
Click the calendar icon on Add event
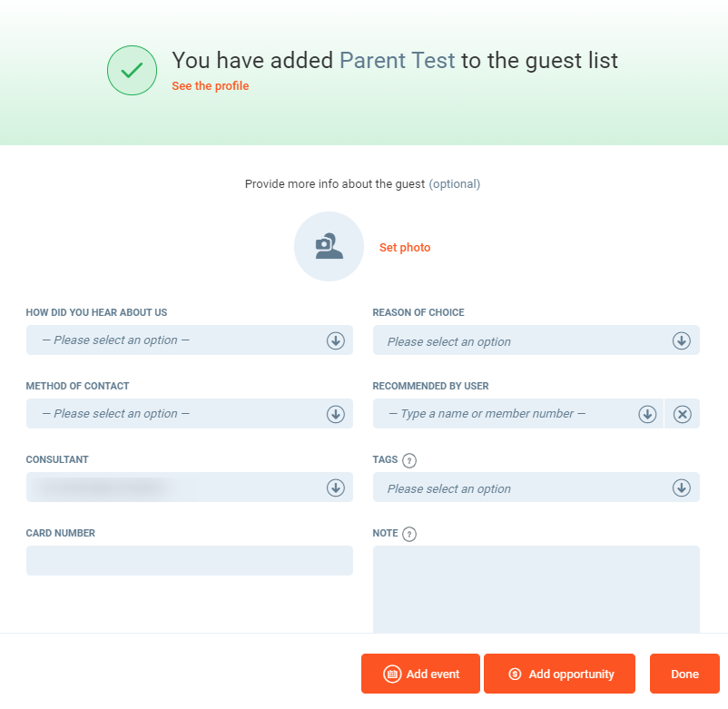click(392, 674)
